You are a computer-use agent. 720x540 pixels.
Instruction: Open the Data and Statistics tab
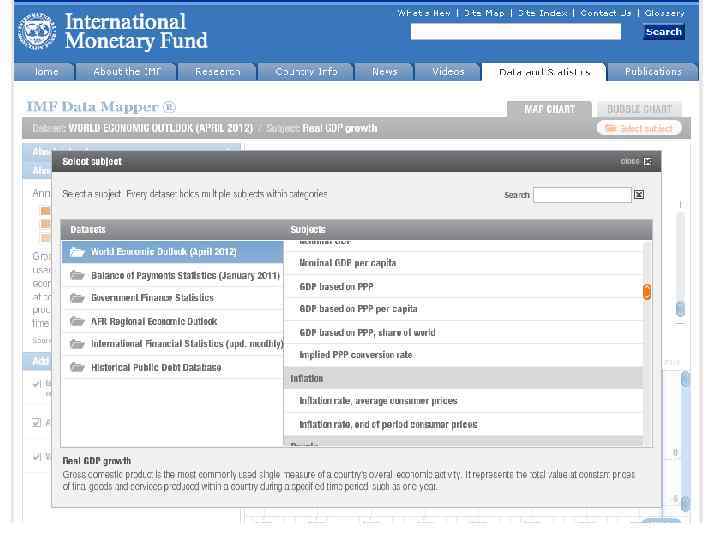pyautogui.click(x=544, y=72)
